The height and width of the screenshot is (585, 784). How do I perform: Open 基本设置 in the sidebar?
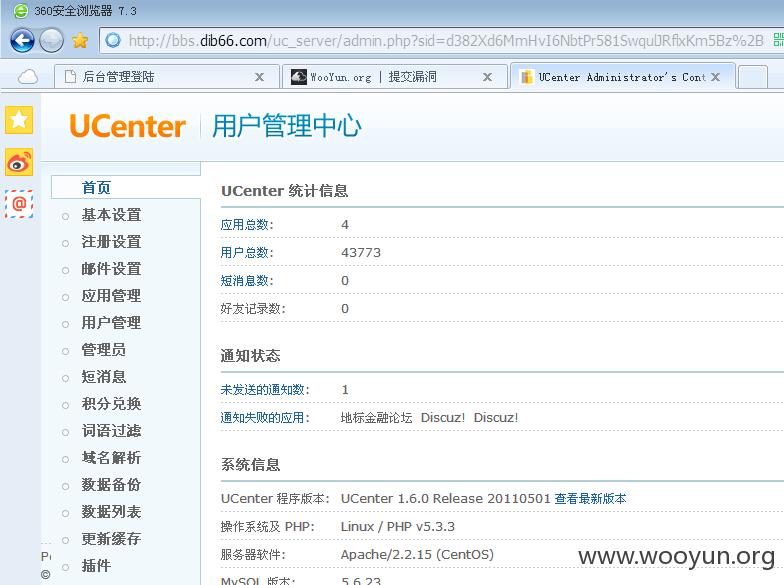111,215
